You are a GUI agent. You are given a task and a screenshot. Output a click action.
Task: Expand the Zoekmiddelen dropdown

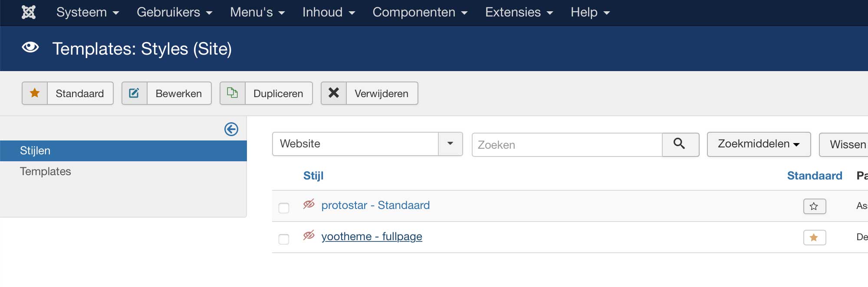click(759, 144)
